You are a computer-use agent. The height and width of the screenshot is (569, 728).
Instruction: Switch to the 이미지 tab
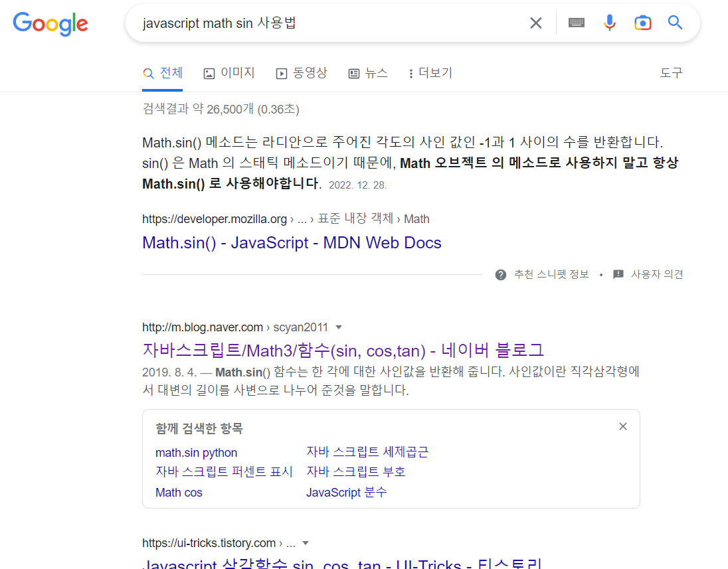point(229,73)
